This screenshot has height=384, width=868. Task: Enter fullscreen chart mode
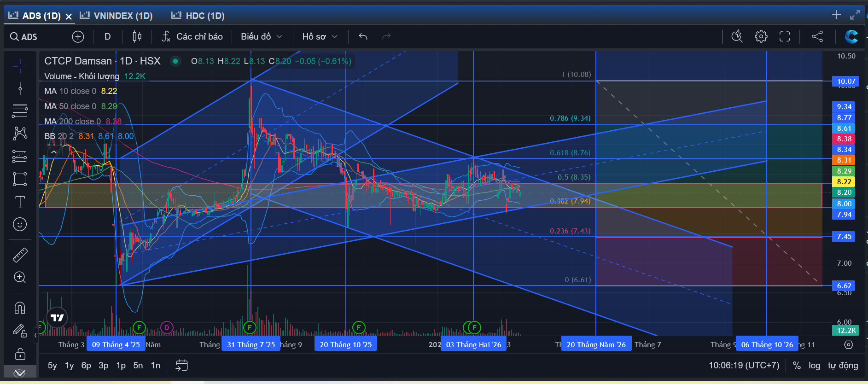click(x=785, y=37)
